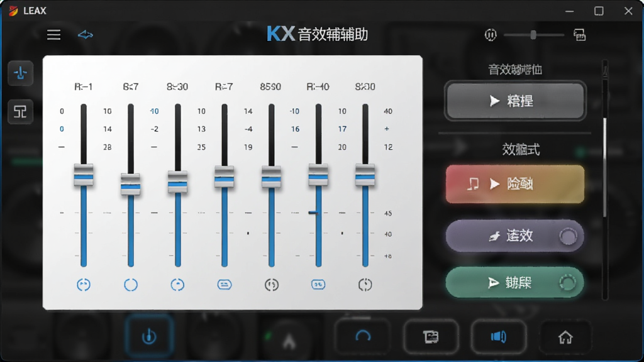This screenshot has height=362, width=644.
Task: Click the power button in bottom bar
Action: click(148, 337)
